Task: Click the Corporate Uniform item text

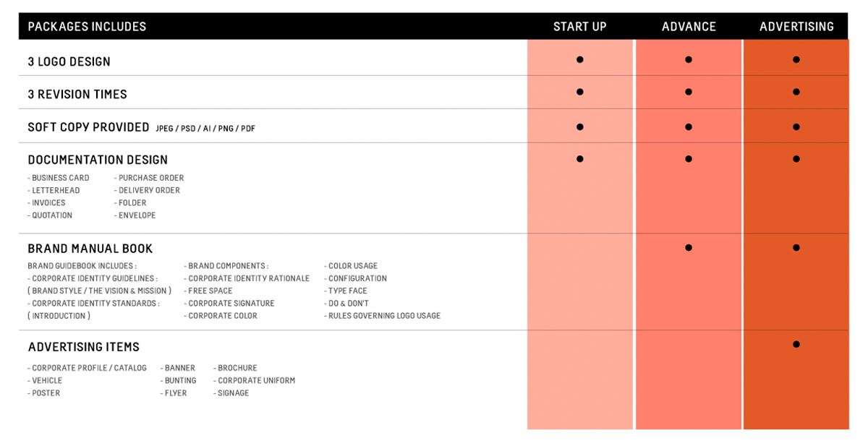Action: pos(256,380)
